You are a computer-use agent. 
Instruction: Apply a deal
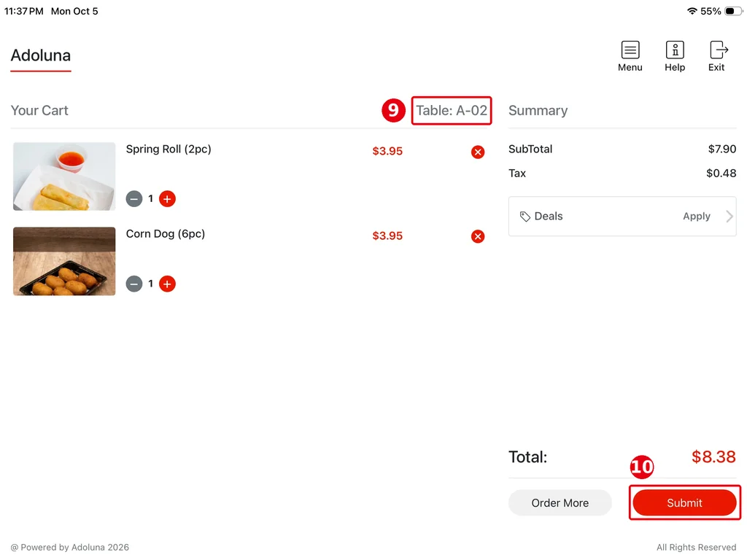pyautogui.click(x=696, y=216)
